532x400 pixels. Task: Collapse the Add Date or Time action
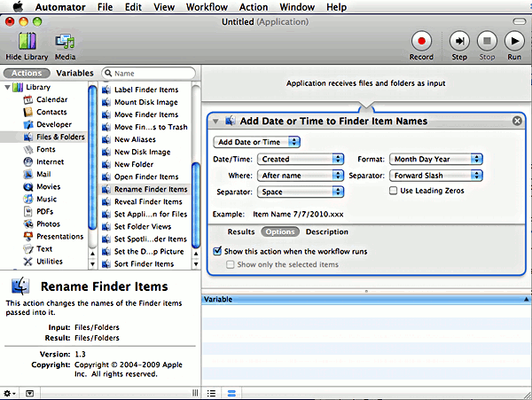pos(215,122)
